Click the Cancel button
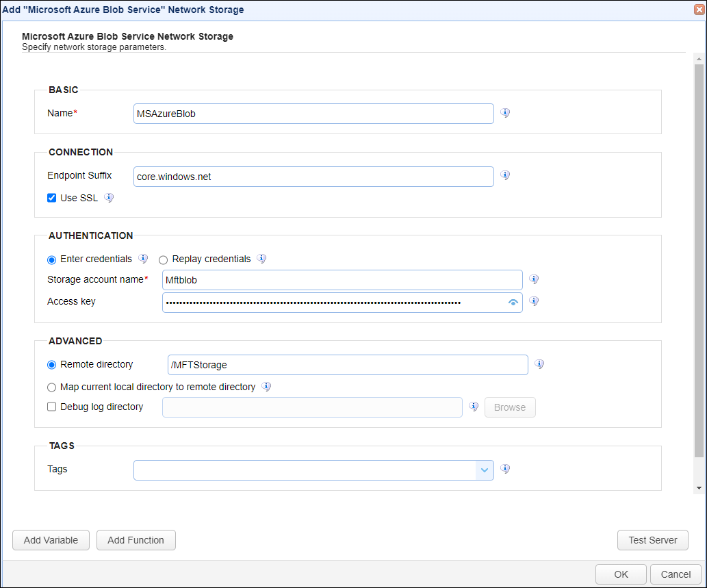This screenshot has height=588, width=707. 676,574
